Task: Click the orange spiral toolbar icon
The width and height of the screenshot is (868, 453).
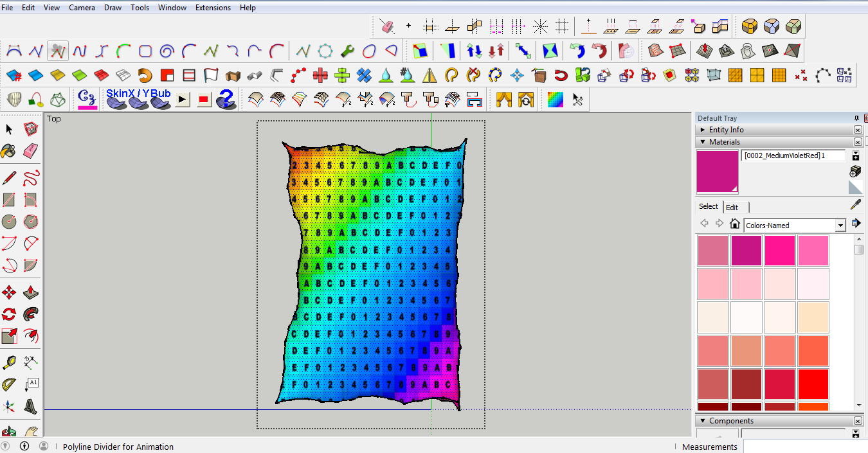Action: click(145, 75)
